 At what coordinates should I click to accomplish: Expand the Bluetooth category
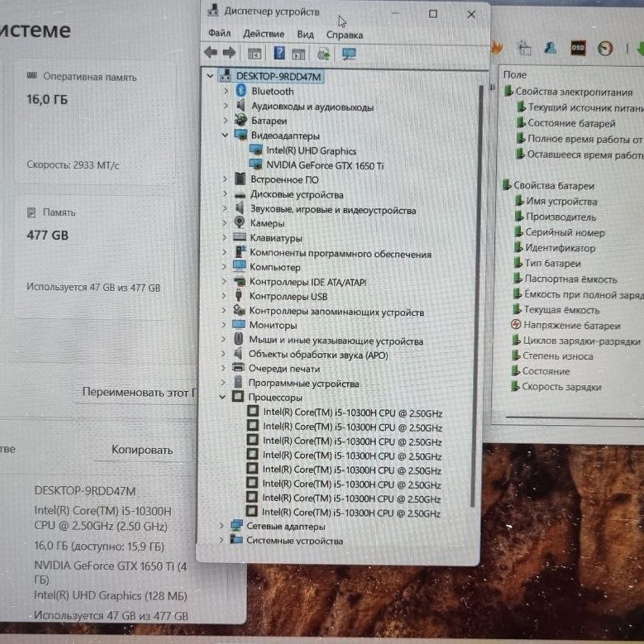226,91
